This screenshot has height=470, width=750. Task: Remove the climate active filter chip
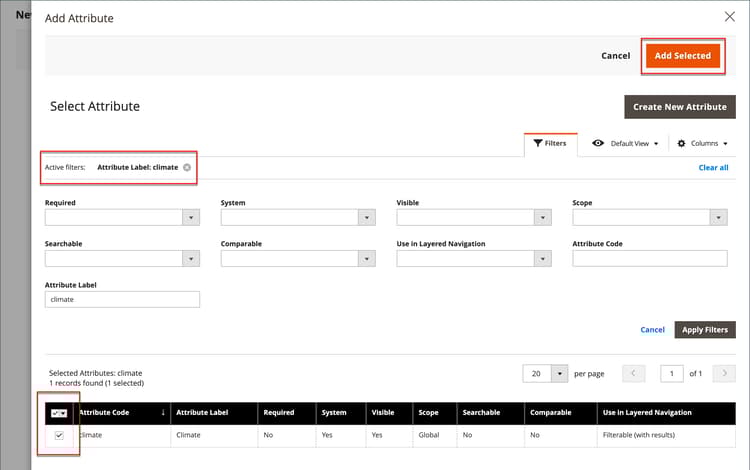[187, 167]
